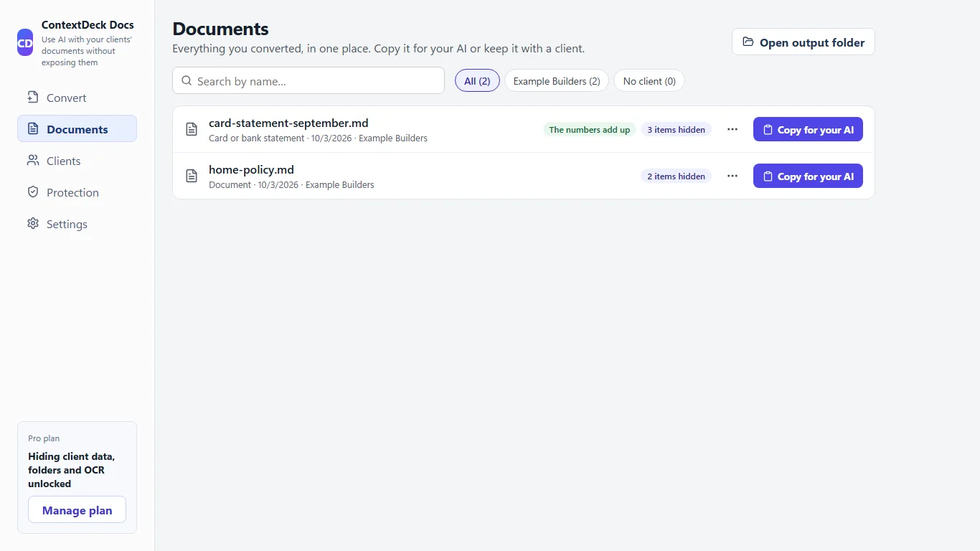Copy home-policy.md for your AI
980x551 pixels.
click(808, 176)
